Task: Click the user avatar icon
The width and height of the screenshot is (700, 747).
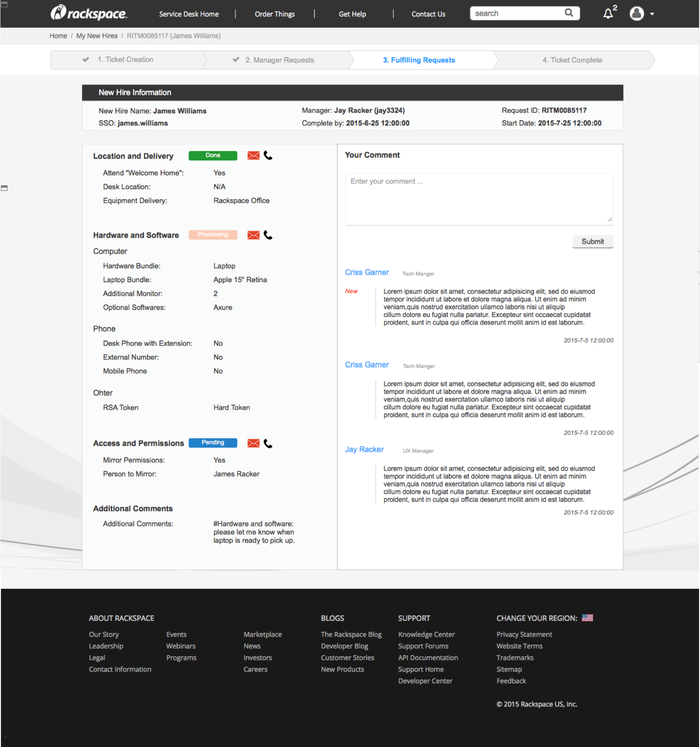Action: click(636, 14)
